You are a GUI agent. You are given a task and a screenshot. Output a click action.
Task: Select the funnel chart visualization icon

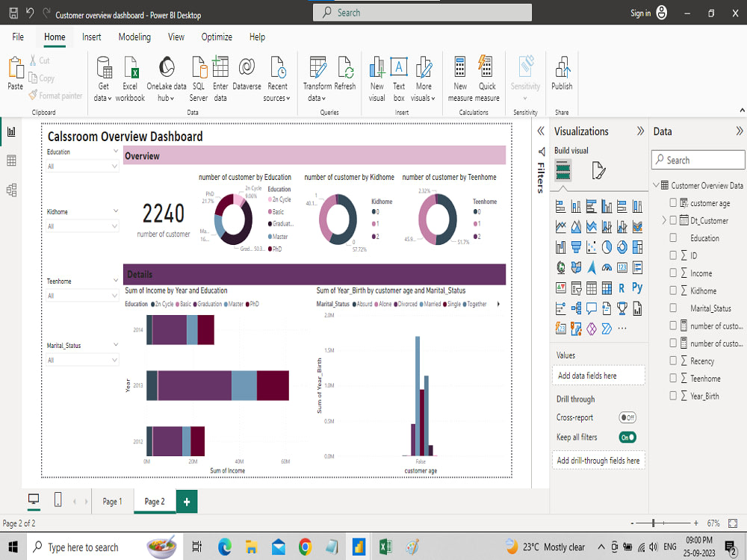tap(576, 246)
